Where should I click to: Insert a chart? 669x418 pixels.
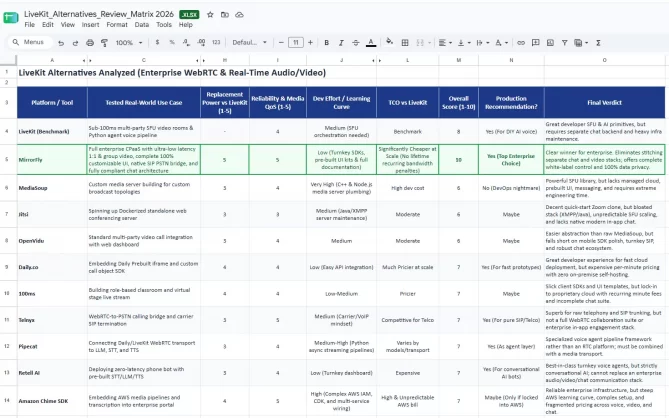[550, 43]
